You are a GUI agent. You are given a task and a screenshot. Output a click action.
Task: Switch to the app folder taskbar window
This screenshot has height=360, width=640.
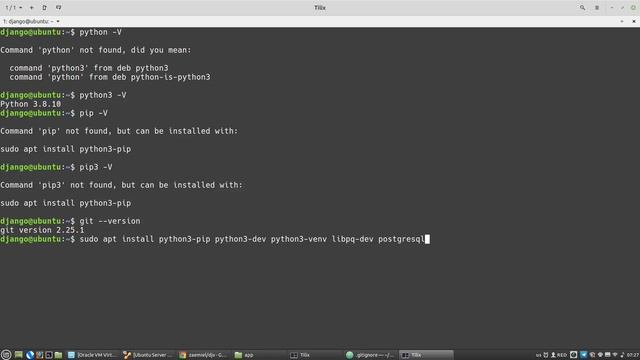[259, 355]
